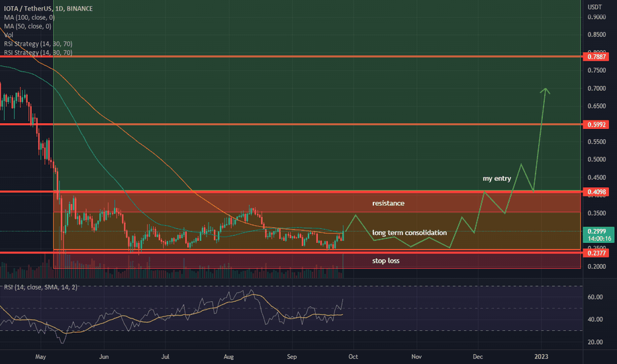
Task: Click the 2023 label on the time axis
Action: 541,357
